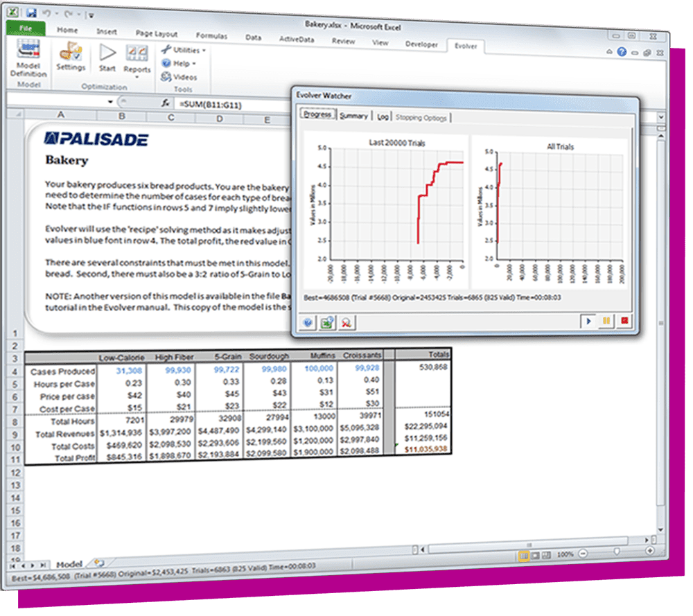Insert a new worksheet tab icon

99,563
